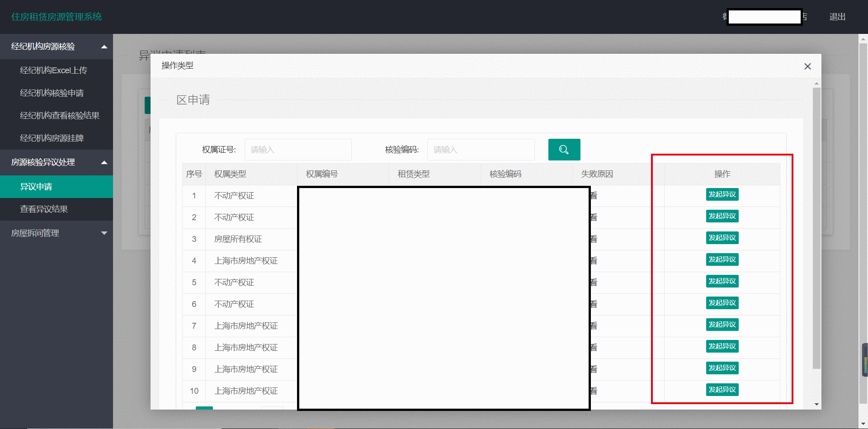
Task: Start 发起异议 for row 8
Action: (722, 346)
